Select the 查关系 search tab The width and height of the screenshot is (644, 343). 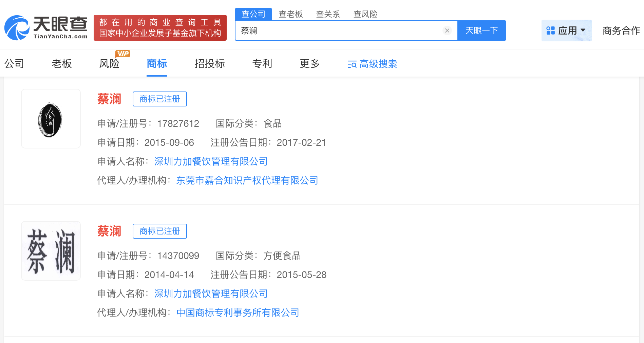tap(328, 14)
